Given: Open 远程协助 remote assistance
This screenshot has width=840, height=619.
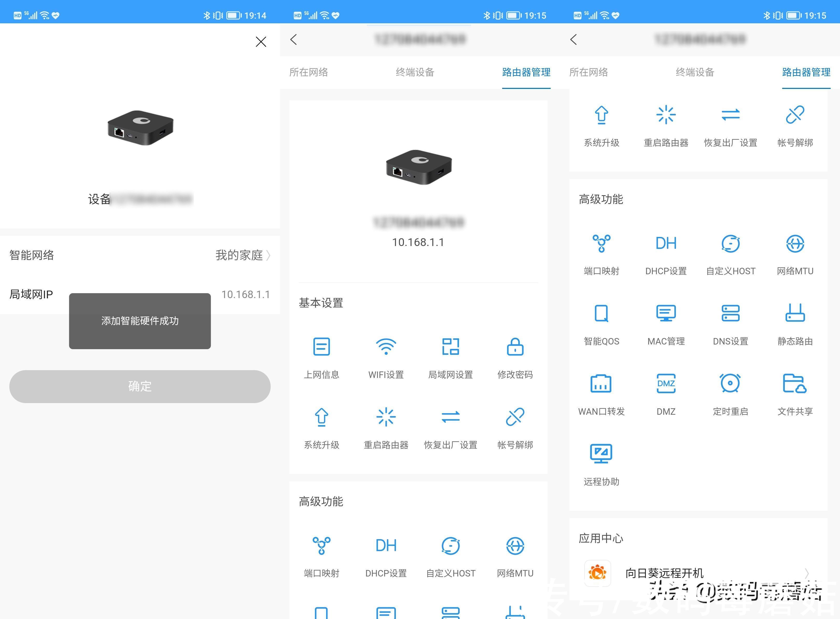Looking at the screenshot, I should [x=601, y=465].
